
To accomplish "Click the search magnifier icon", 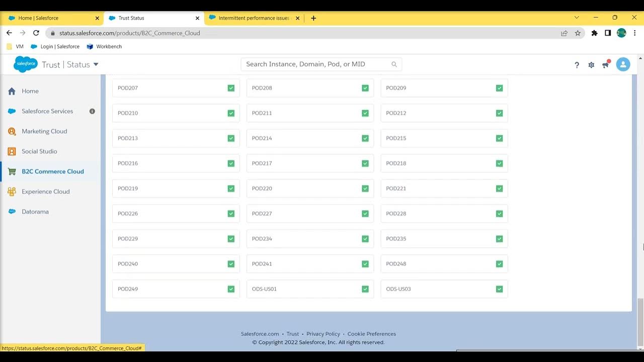I will pos(394,64).
